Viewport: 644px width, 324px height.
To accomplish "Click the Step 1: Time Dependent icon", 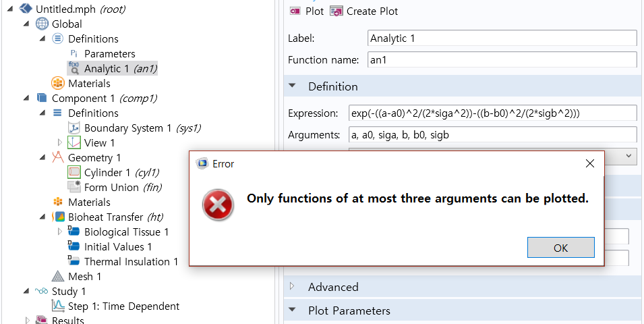I will pos(59,306).
